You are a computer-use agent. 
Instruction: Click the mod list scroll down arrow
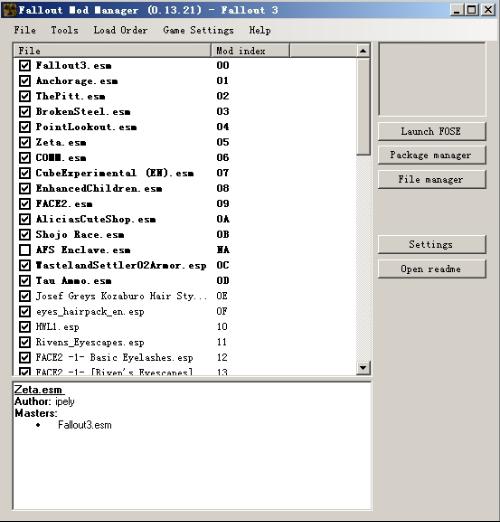(x=363, y=368)
